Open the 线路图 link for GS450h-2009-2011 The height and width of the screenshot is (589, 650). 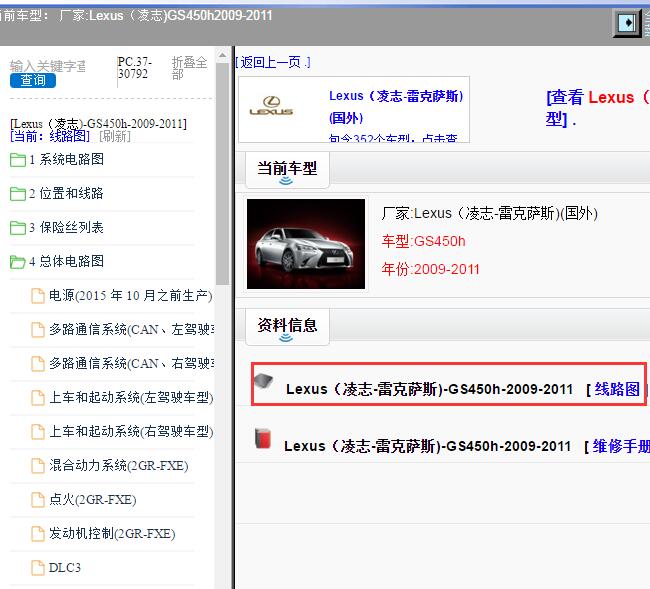pos(617,389)
